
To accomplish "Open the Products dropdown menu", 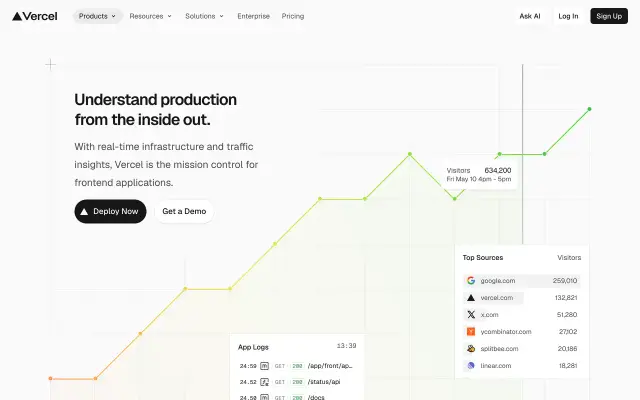I will coord(98,16).
